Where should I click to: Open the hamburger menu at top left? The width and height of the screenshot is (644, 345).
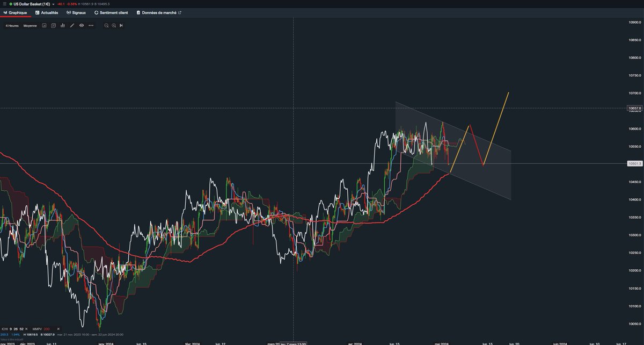point(4,4)
